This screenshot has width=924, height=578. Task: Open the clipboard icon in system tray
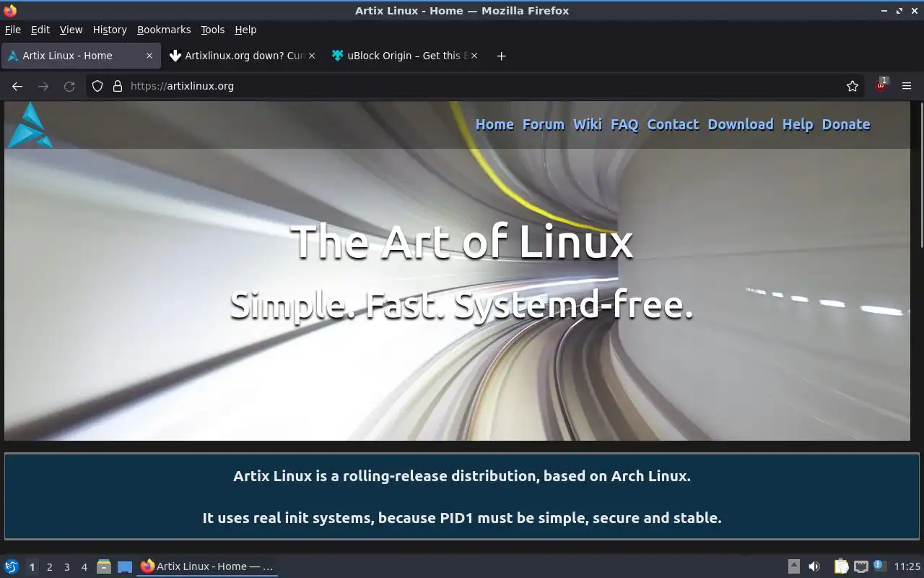(842, 566)
